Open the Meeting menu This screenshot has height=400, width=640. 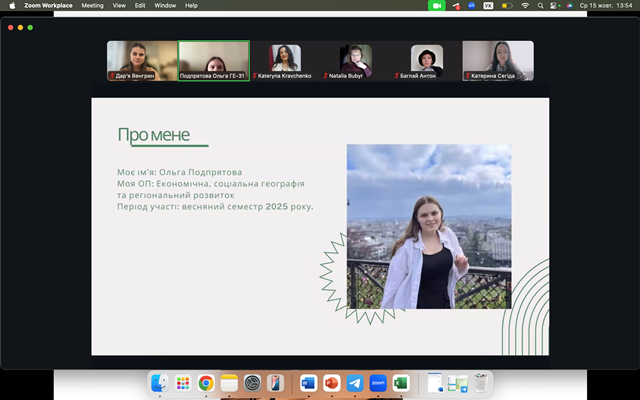coord(92,5)
